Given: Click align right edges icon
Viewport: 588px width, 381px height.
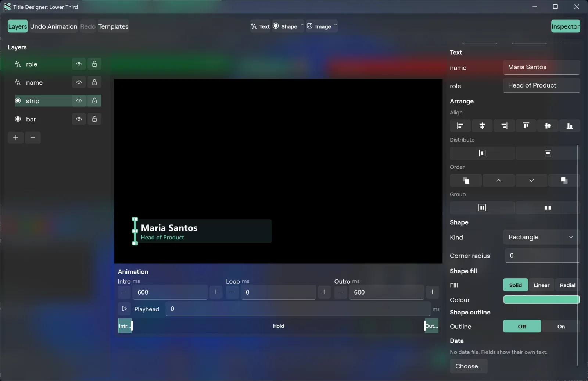Looking at the screenshot, I should tap(504, 126).
